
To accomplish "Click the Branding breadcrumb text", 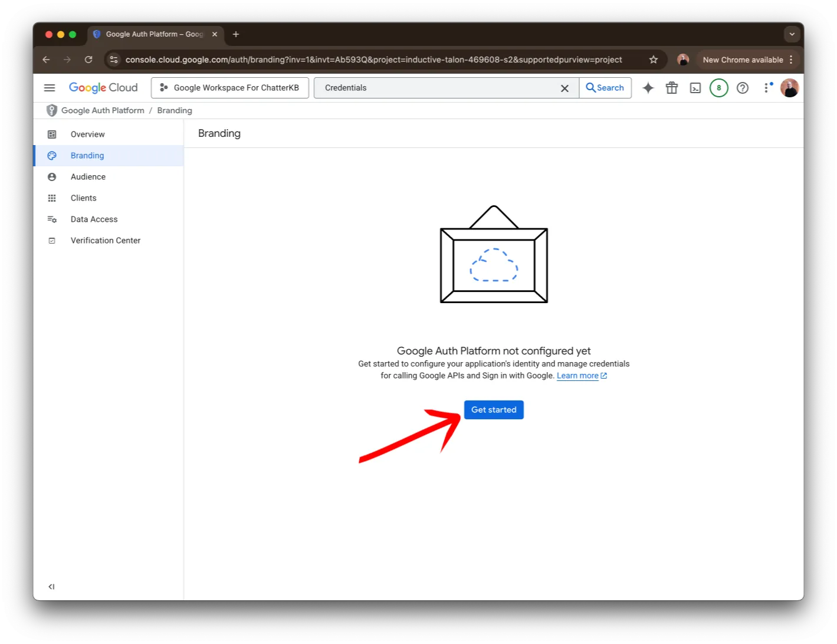I will [175, 110].
